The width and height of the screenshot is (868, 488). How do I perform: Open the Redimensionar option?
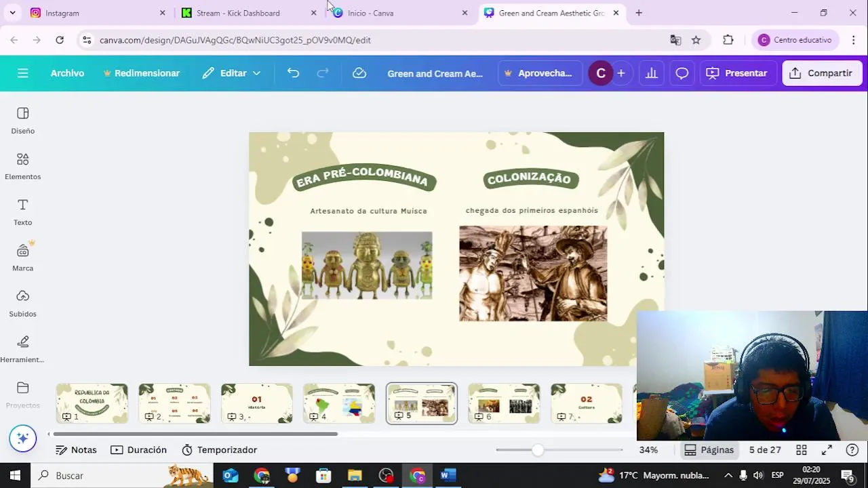141,73
